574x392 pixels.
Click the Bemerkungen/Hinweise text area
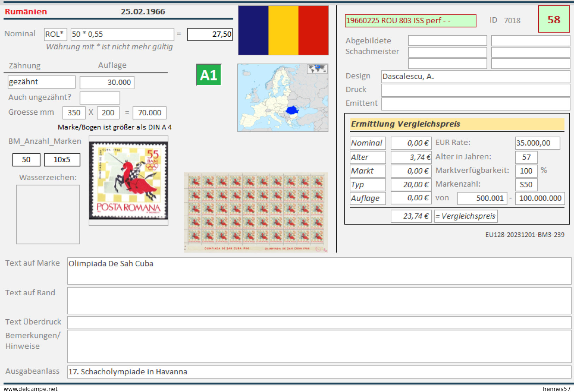coord(319,346)
